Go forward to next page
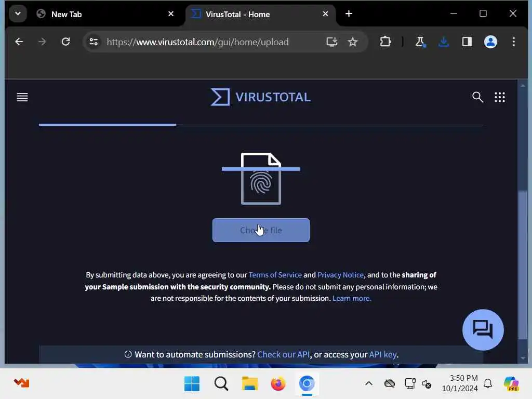Viewport: 532px width, 399px height. pos(42,42)
